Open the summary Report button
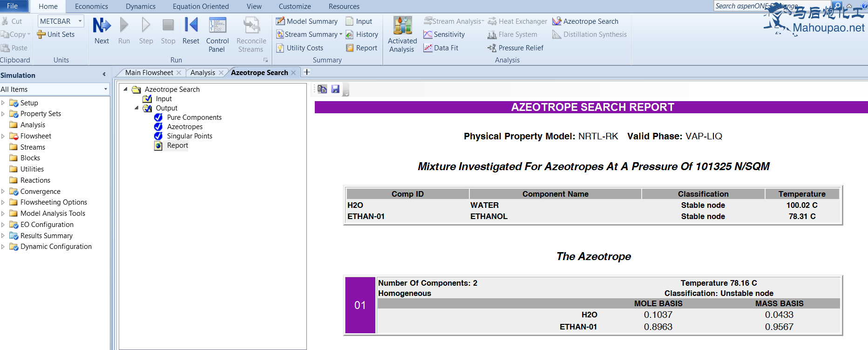Viewport: 868px width, 350px height. click(x=361, y=48)
